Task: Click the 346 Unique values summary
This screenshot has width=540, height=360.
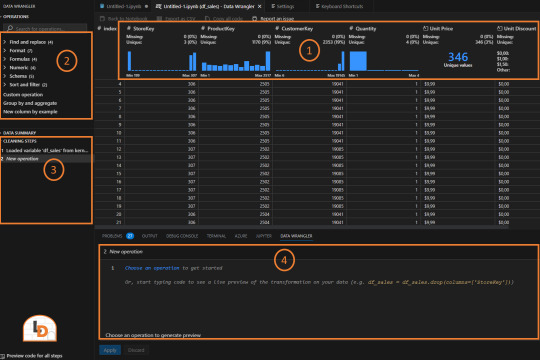Action: (x=458, y=59)
